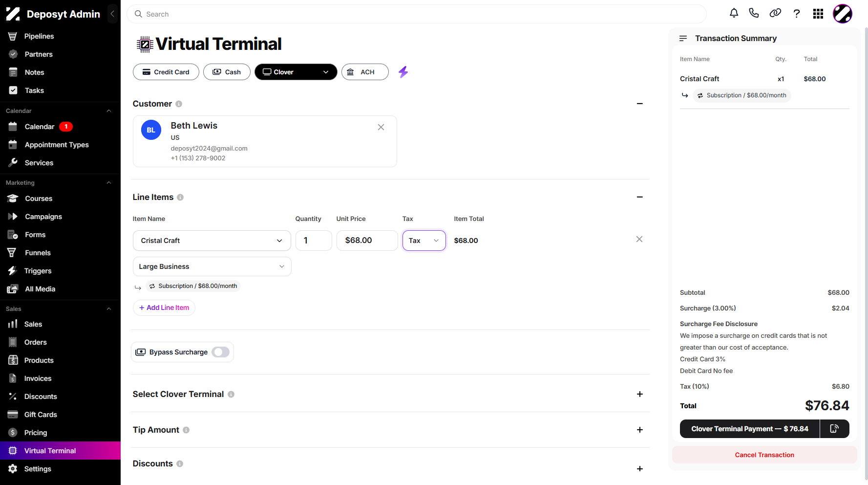Image resolution: width=868 pixels, height=485 pixels.
Task: Click Add Line Item
Action: pyautogui.click(x=164, y=308)
